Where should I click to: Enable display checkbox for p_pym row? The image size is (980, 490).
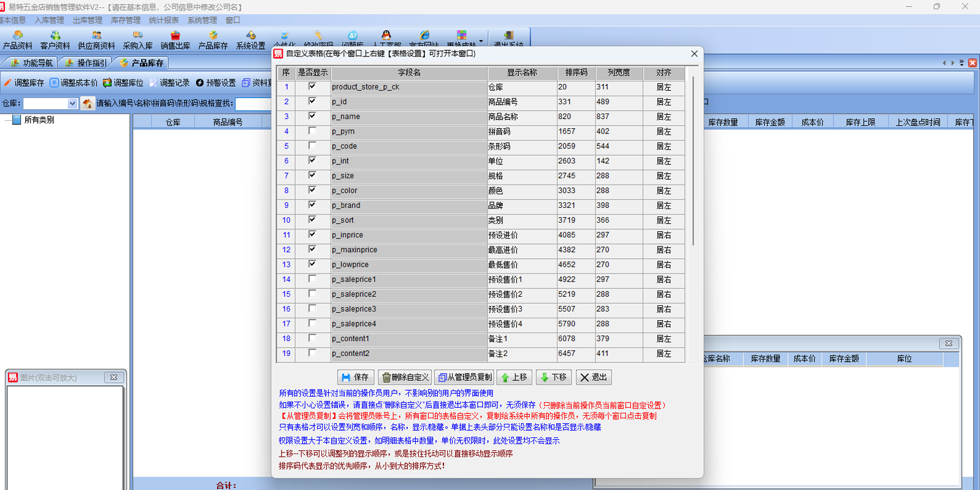pos(312,131)
